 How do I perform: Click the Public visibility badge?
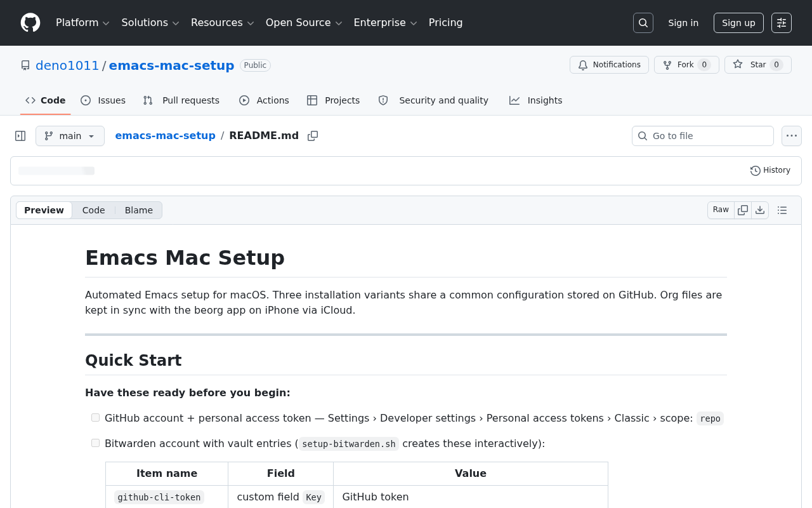pyautogui.click(x=255, y=65)
